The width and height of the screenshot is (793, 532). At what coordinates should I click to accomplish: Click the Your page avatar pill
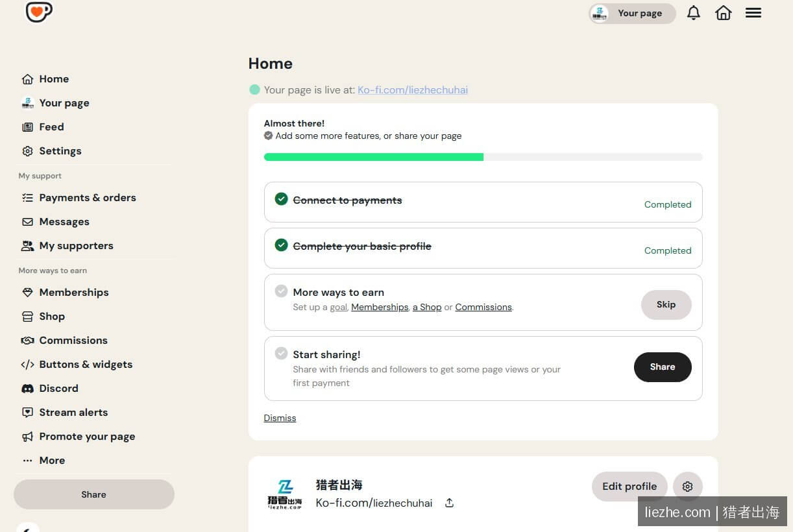632,13
